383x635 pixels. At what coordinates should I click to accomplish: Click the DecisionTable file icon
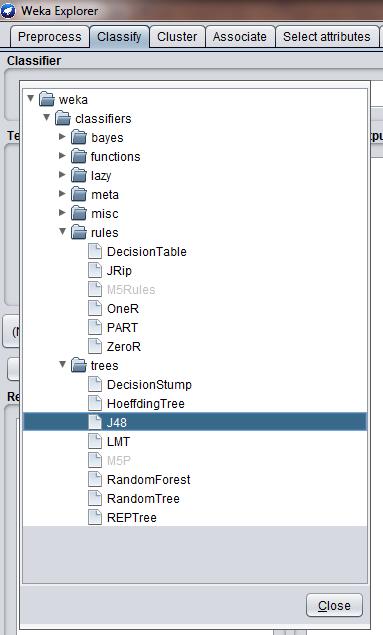click(95, 251)
